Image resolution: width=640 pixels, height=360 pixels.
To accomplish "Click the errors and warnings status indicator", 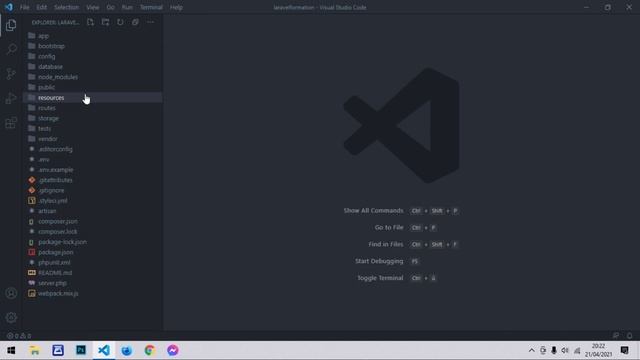I will pos(19,336).
